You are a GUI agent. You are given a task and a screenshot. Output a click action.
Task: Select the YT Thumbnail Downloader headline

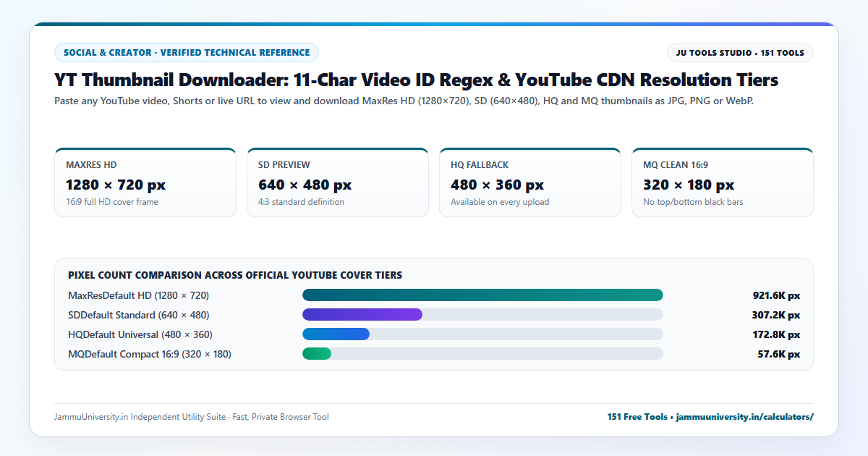[417, 80]
